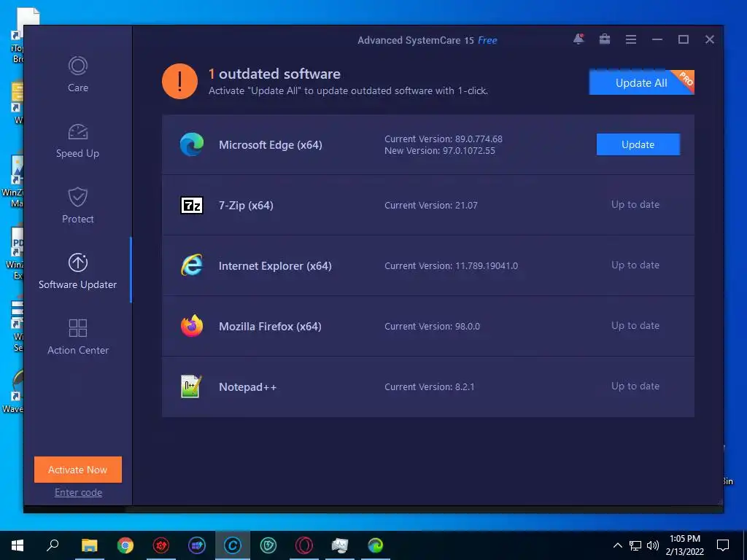Open the Enter code link
This screenshot has width=747, height=560.
point(78,492)
